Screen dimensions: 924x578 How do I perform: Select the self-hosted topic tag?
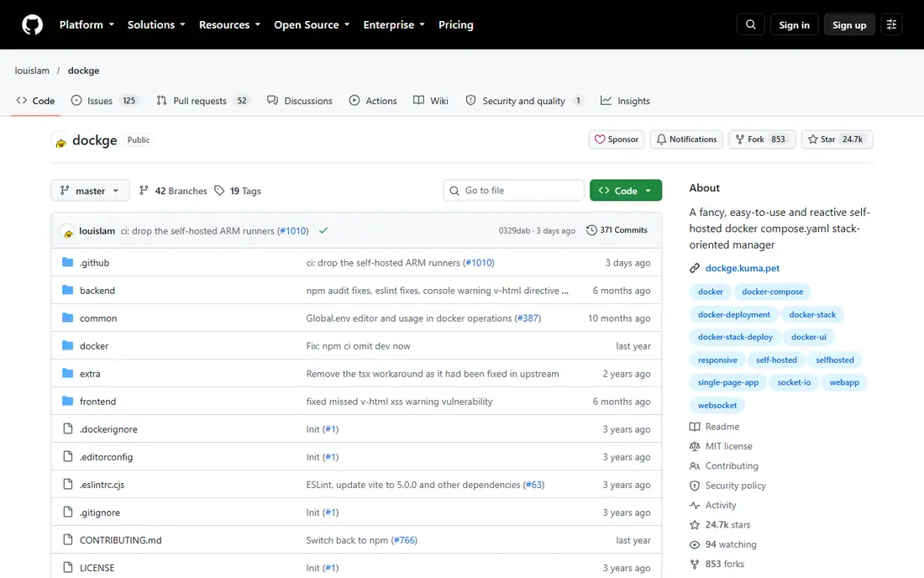[776, 360]
